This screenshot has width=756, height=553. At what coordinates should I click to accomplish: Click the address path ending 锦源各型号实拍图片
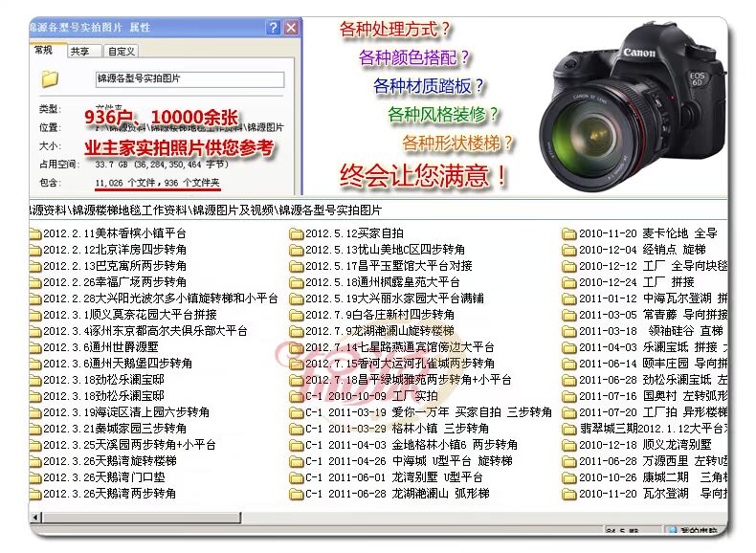pos(206,210)
